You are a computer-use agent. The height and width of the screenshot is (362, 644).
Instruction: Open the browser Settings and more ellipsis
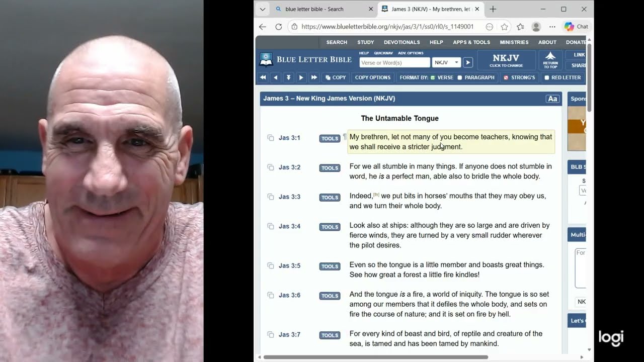(552, 27)
